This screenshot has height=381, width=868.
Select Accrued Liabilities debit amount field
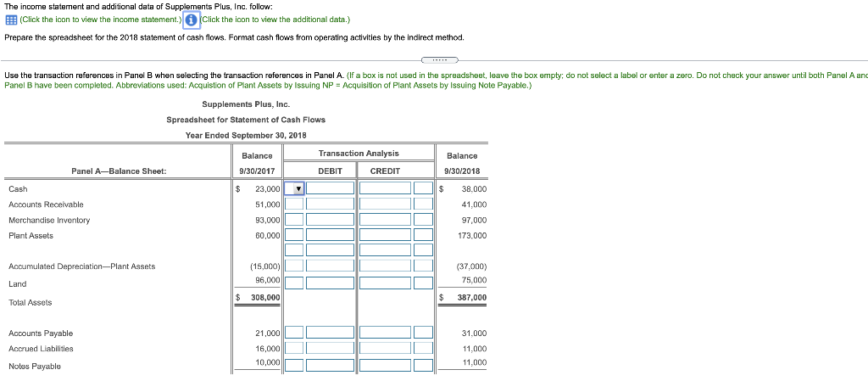pyautogui.click(x=330, y=348)
